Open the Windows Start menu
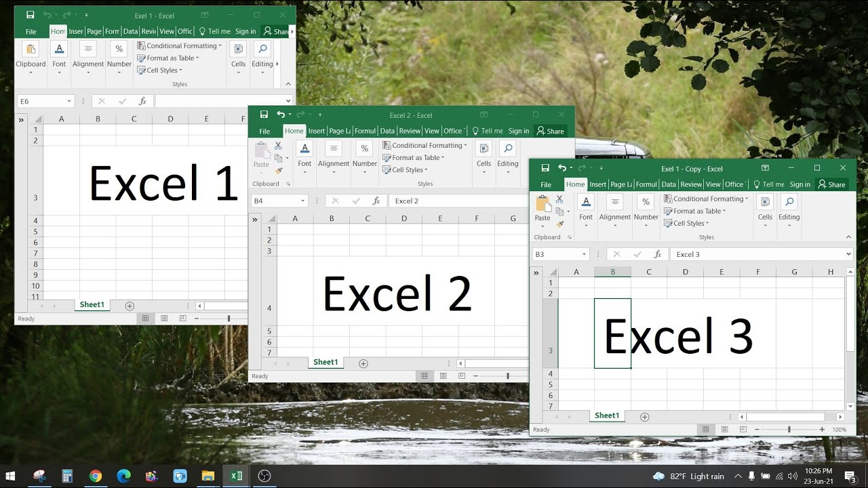The image size is (868, 488). click(x=11, y=476)
